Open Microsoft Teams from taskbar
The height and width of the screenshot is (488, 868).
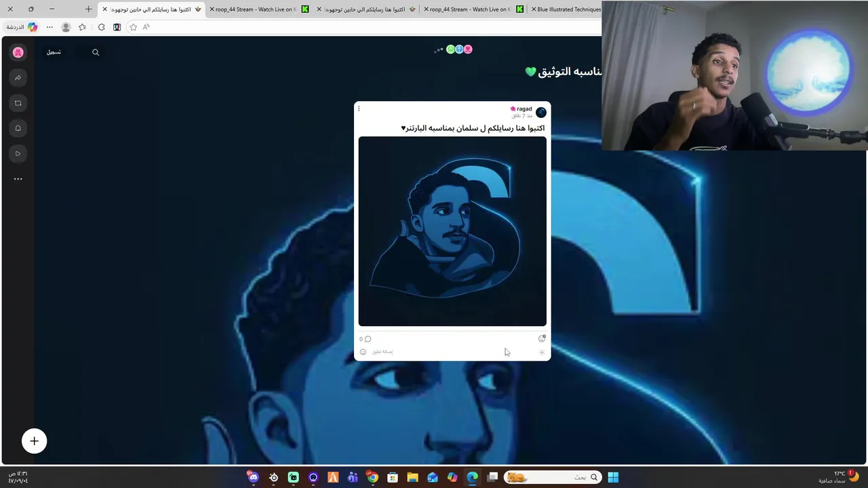[x=353, y=477]
